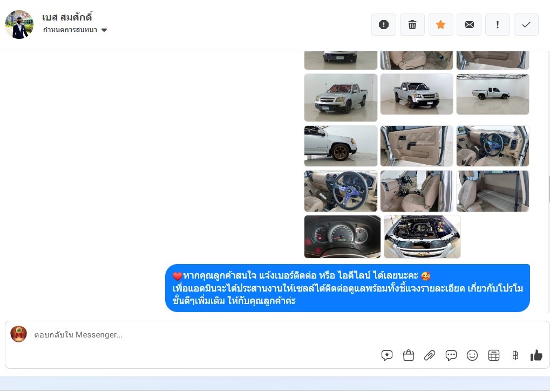
Task: Open the table grid icon in reply bar
Action: (493, 355)
